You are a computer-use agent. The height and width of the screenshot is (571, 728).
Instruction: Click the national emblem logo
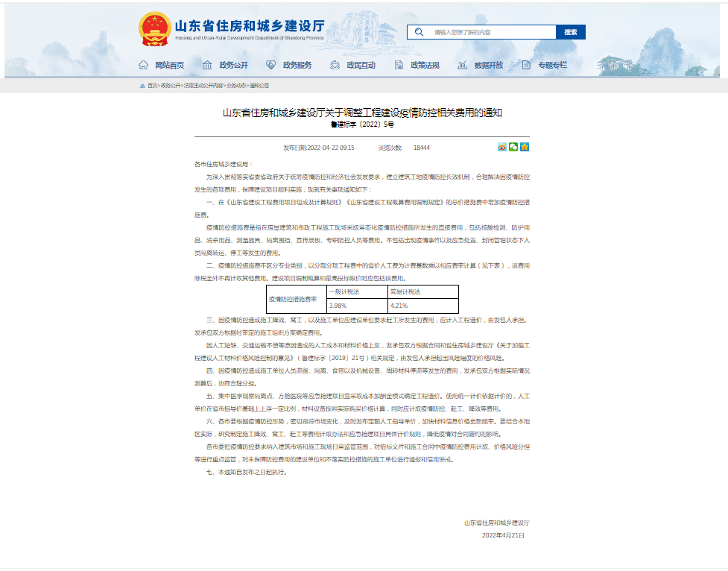click(x=154, y=29)
